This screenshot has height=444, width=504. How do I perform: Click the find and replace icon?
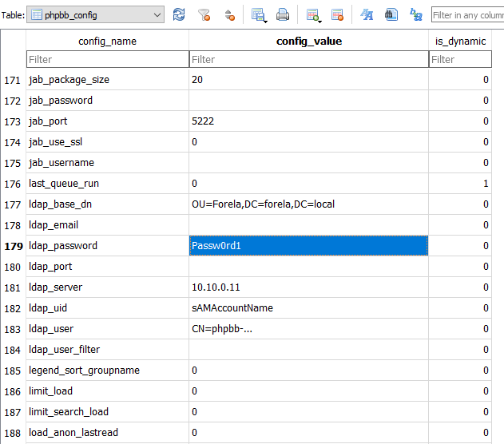pos(415,15)
